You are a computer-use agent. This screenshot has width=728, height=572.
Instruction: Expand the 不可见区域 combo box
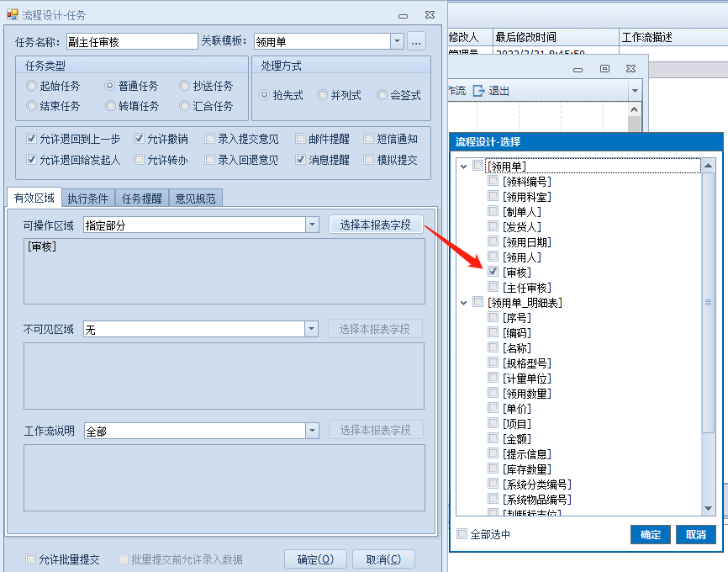312,329
